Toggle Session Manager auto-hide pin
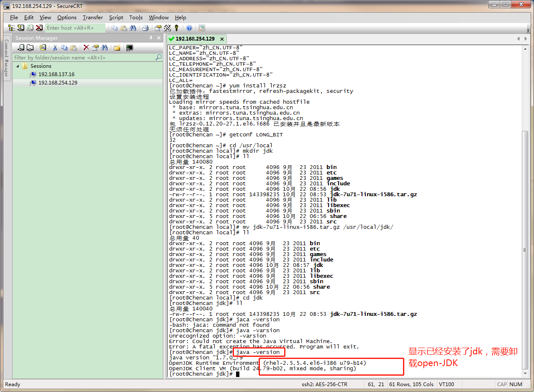Screen dimensions: 534x392 pyautogui.click(x=151, y=38)
